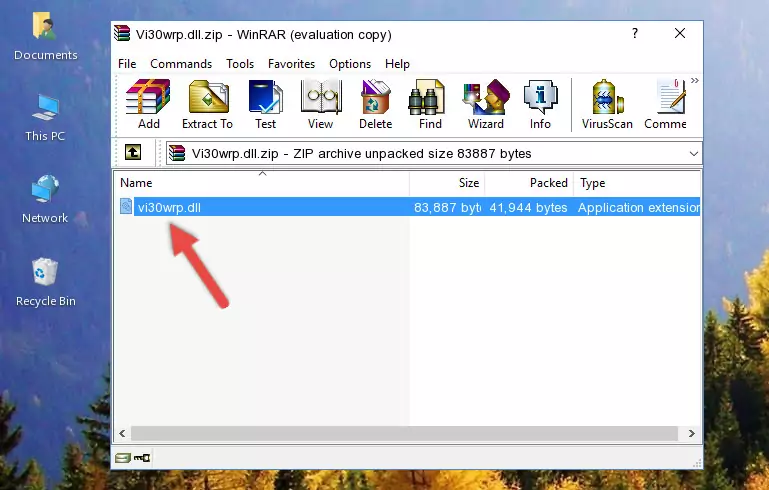Click the archive icon in address bar
The height and width of the screenshot is (490, 769).
click(177, 153)
